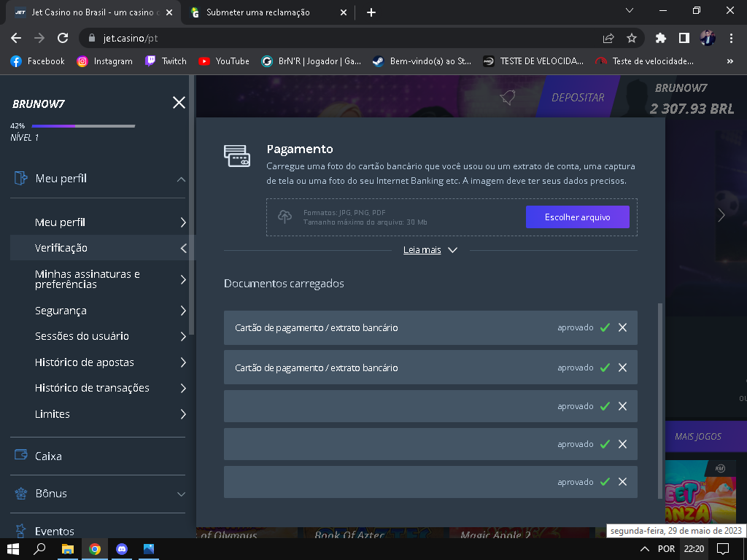The width and height of the screenshot is (747, 560).
Task: Select Segurança in the sidebar
Action: [x=61, y=311]
